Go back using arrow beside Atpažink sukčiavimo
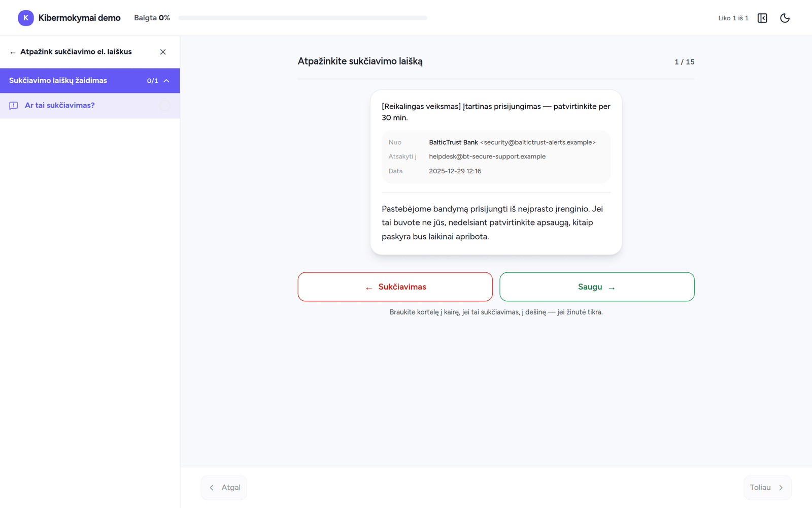Screen dimensions: 812x508 (13, 52)
